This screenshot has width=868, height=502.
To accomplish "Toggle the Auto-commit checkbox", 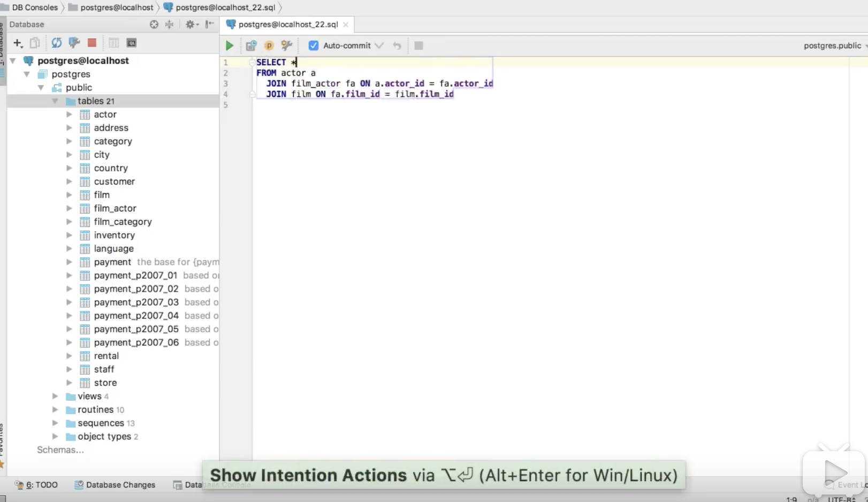I will click(314, 46).
